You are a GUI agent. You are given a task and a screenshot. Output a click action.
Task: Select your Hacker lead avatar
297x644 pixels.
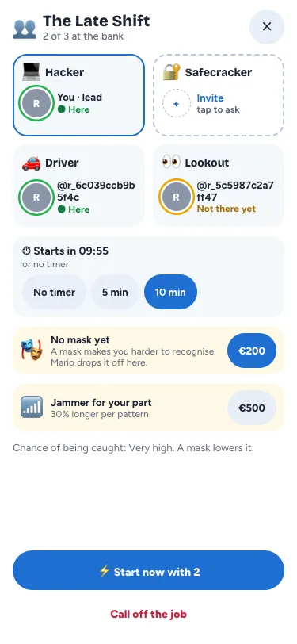click(x=36, y=103)
